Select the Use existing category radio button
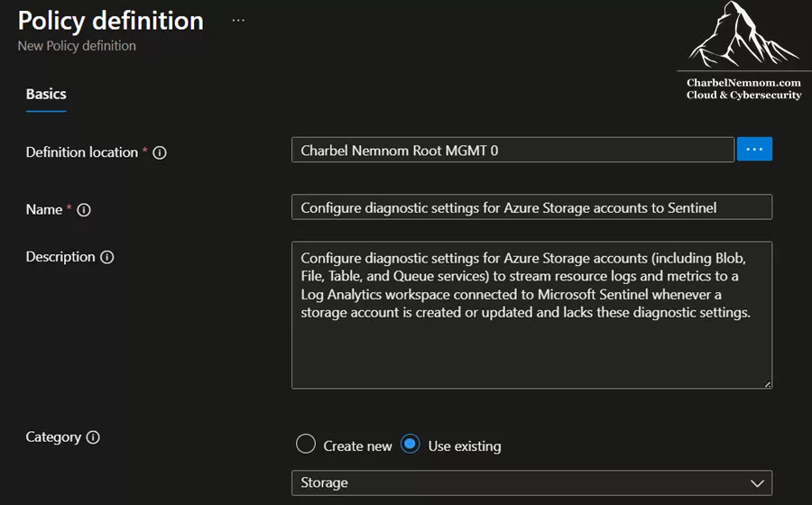812x505 pixels. (x=411, y=444)
